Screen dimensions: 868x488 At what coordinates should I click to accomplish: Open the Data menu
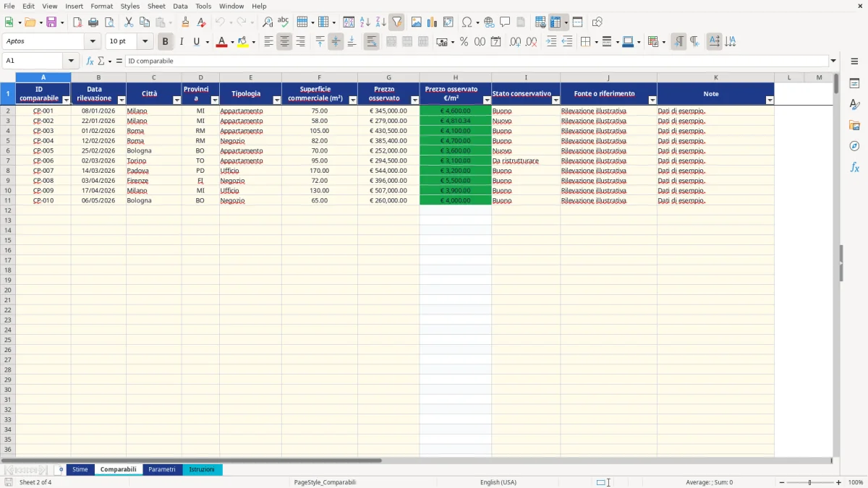[x=180, y=6]
